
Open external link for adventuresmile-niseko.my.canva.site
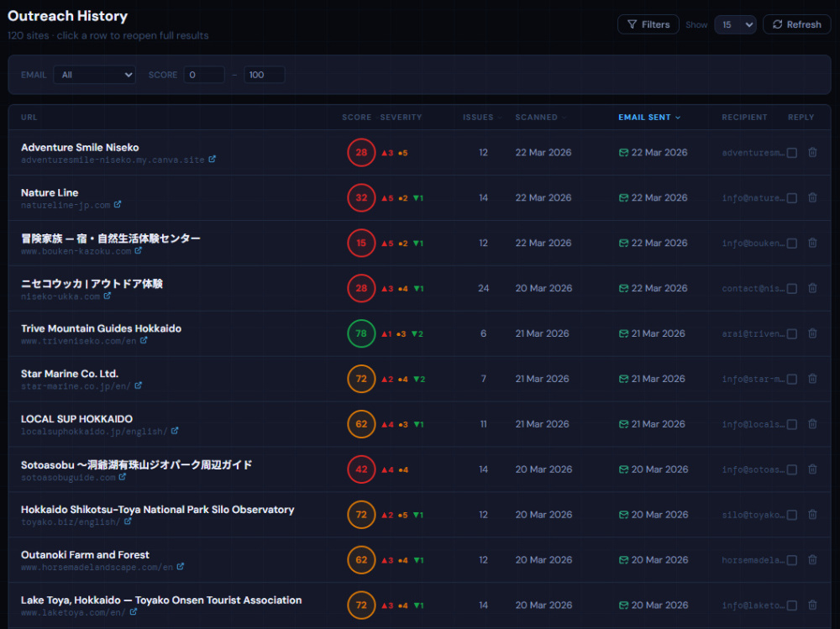coord(213,159)
